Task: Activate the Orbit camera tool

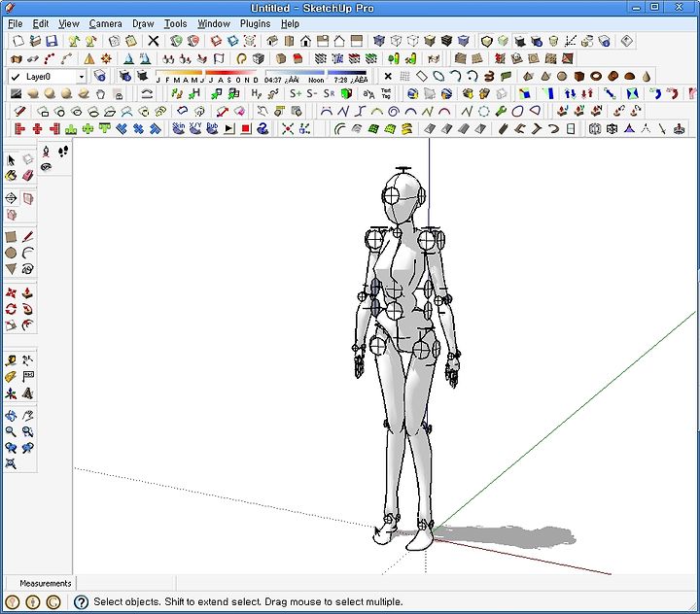Action: coord(11,416)
